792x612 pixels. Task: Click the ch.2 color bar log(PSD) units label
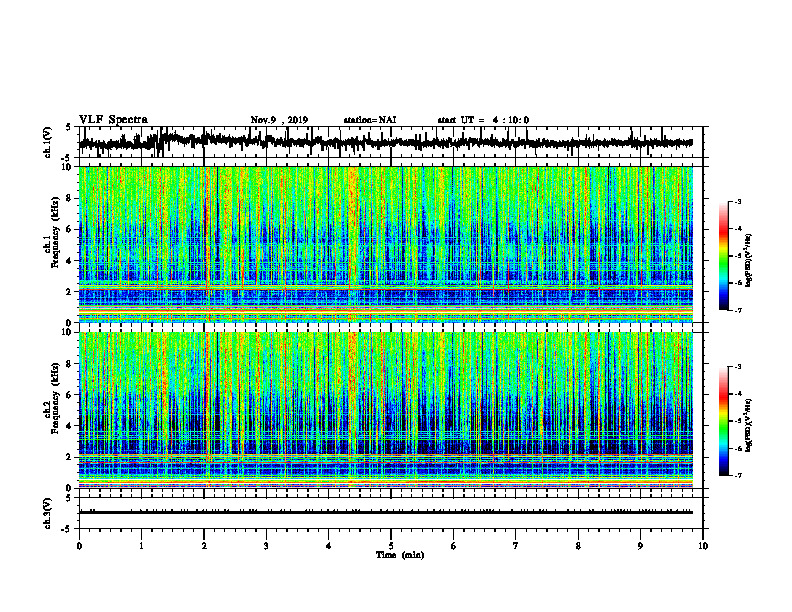point(750,425)
